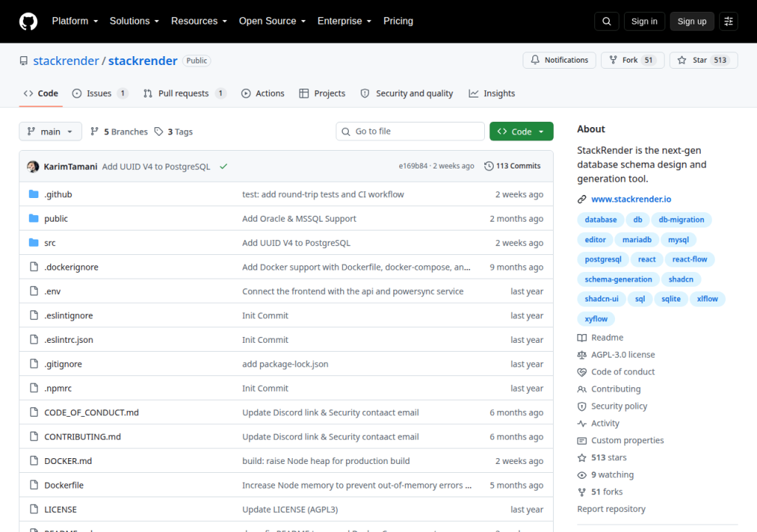Open the green Code dropdown button
The image size is (757, 532).
(521, 132)
